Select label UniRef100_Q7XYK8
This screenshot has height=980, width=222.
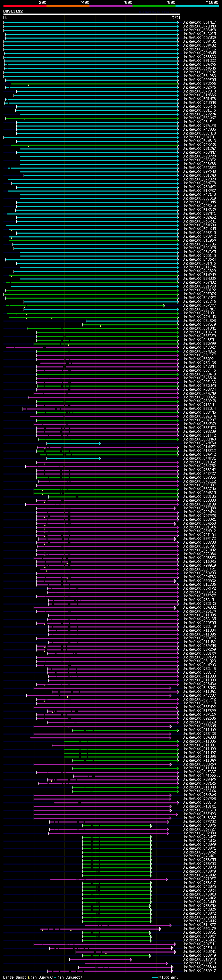pos(199,145)
